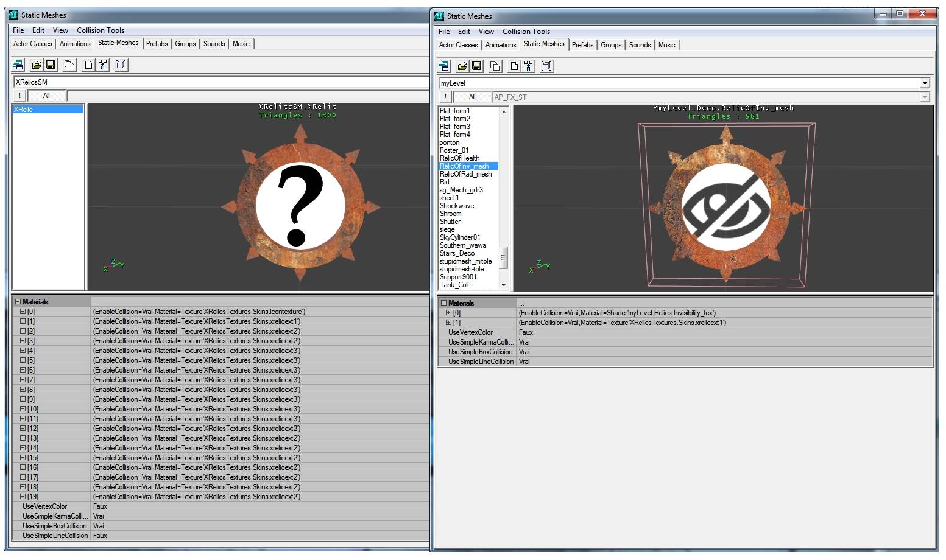The width and height of the screenshot is (946, 560).
Task: Toggle the exclamation mark button in left window
Action: (x=19, y=96)
